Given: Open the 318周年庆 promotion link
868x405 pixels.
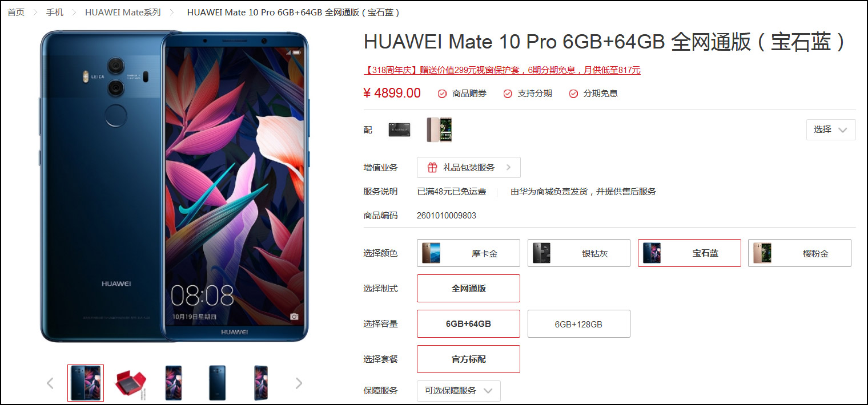Looking at the screenshot, I should tap(502, 70).
